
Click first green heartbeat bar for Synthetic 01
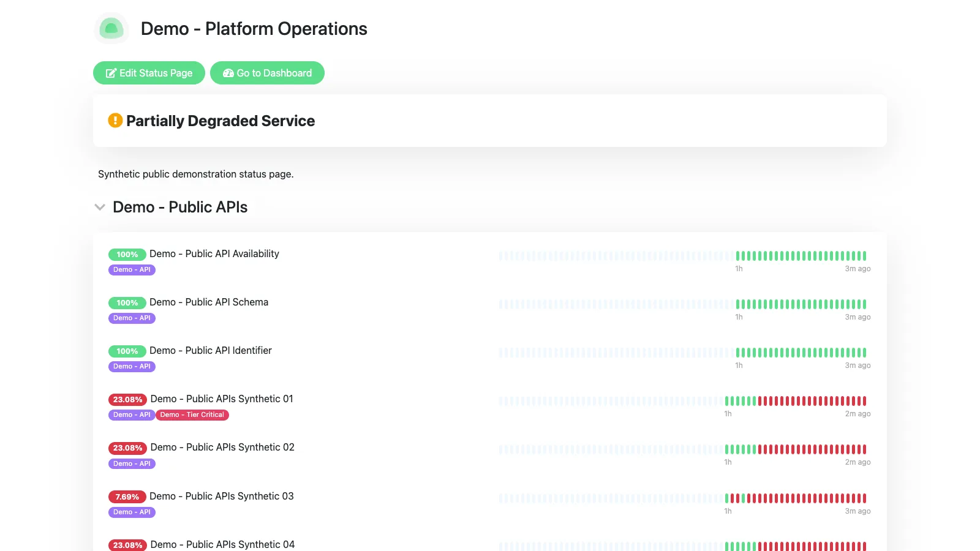(727, 401)
